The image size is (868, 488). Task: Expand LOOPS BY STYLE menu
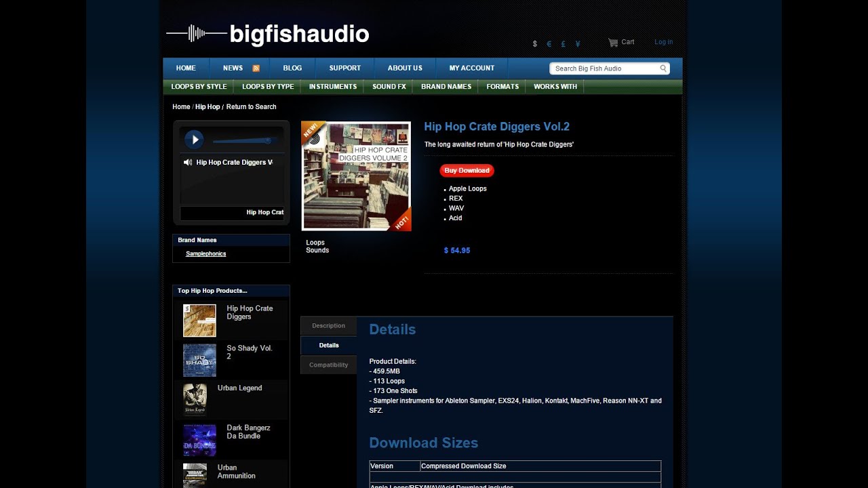(199, 87)
